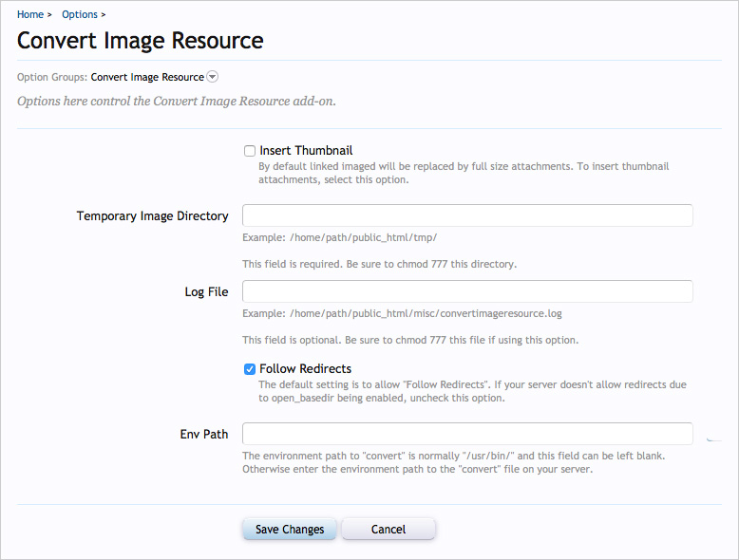
Task: Uncheck the Follow Redirects checkbox
Action: tap(249, 369)
